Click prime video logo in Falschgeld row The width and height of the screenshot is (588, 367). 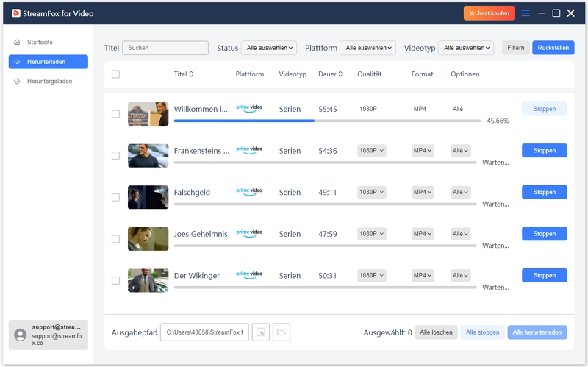coord(249,192)
